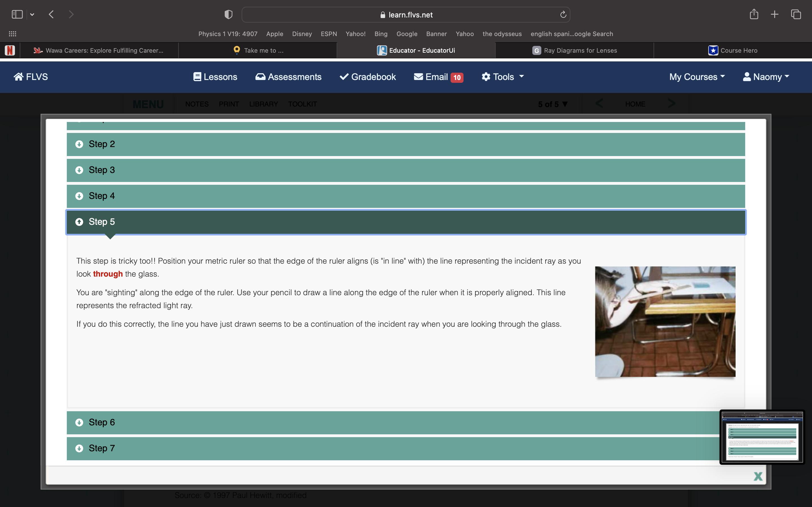Show the tab overview icon
The image size is (812, 507).
click(796, 14)
